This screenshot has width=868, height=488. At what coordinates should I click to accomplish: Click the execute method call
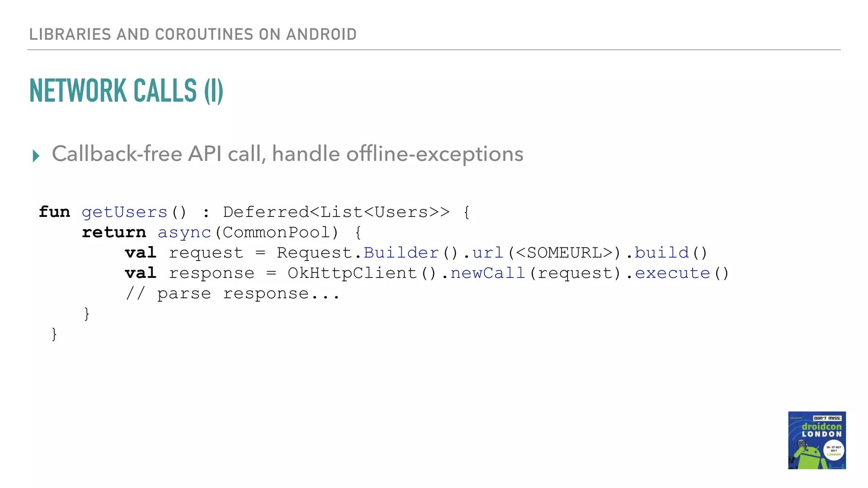[x=672, y=273]
